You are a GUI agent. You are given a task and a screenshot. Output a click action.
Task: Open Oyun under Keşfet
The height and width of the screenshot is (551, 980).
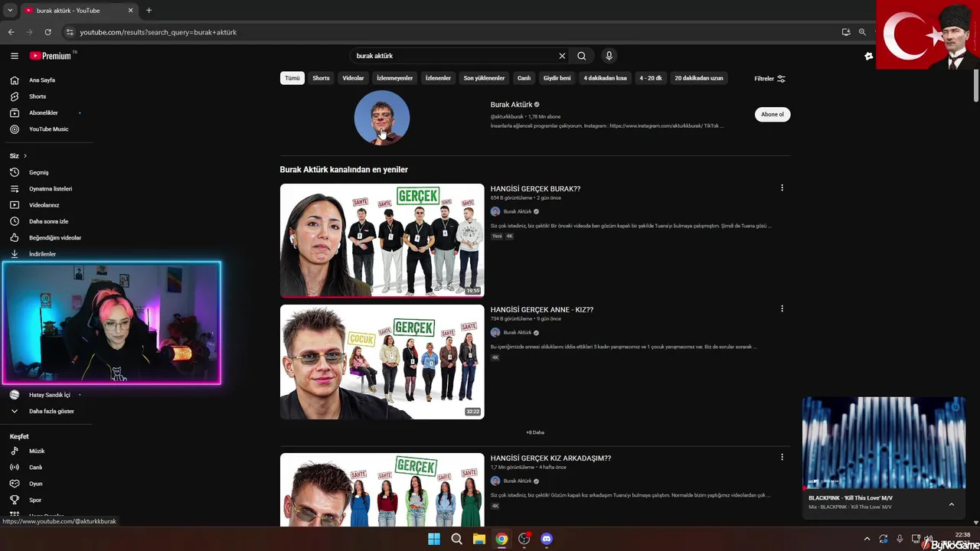pos(35,484)
